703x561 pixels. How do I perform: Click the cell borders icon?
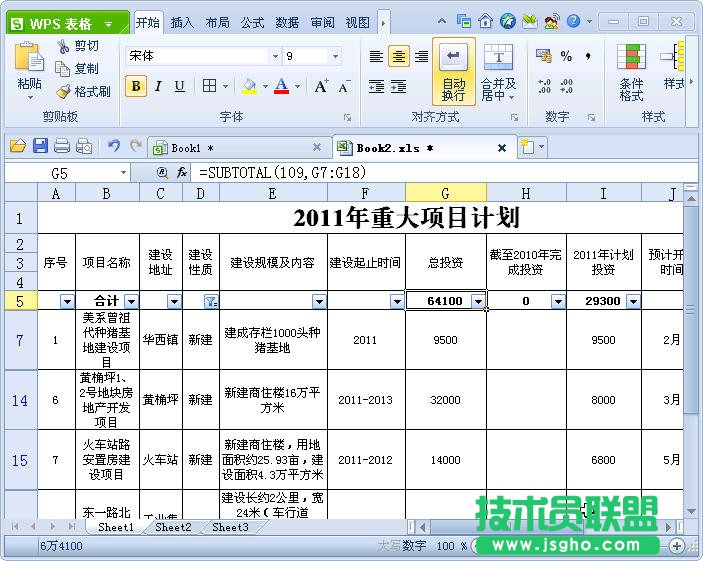pyautogui.click(x=209, y=86)
